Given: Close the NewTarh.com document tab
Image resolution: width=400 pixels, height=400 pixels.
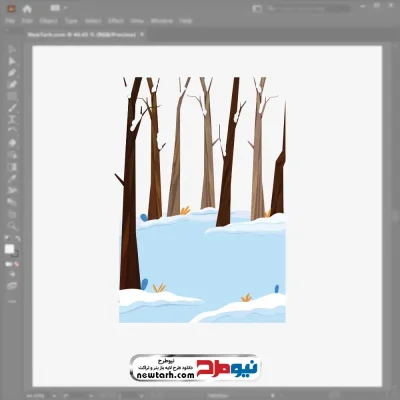Looking at the screenshot, I should click(x=142, y=34).
